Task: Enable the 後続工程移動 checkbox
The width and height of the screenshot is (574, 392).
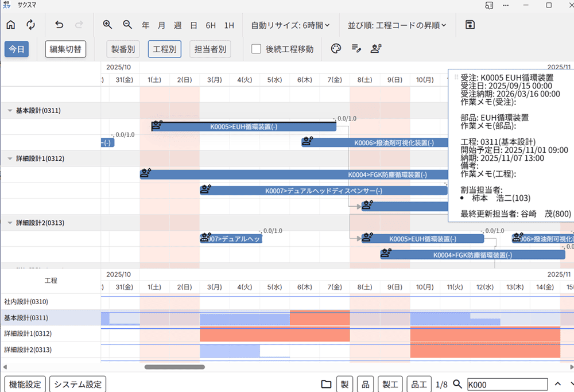Action: point(255,49)
